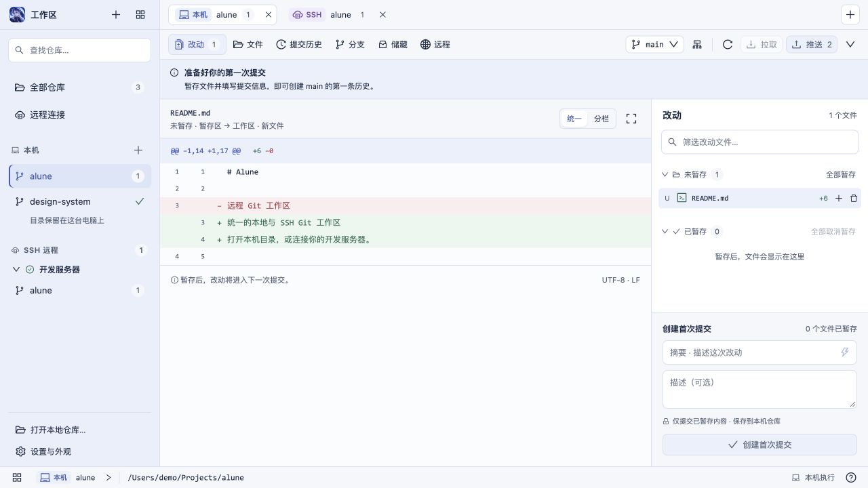This screenshot has height=488, width=868.
Task: Open Settings and Appearance (设置与外观)
Action: point(79,451)
